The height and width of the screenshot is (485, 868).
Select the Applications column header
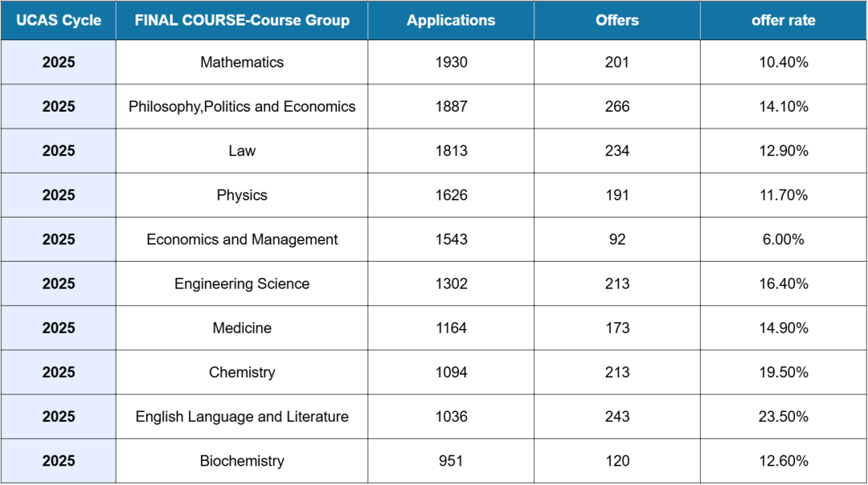451,21
